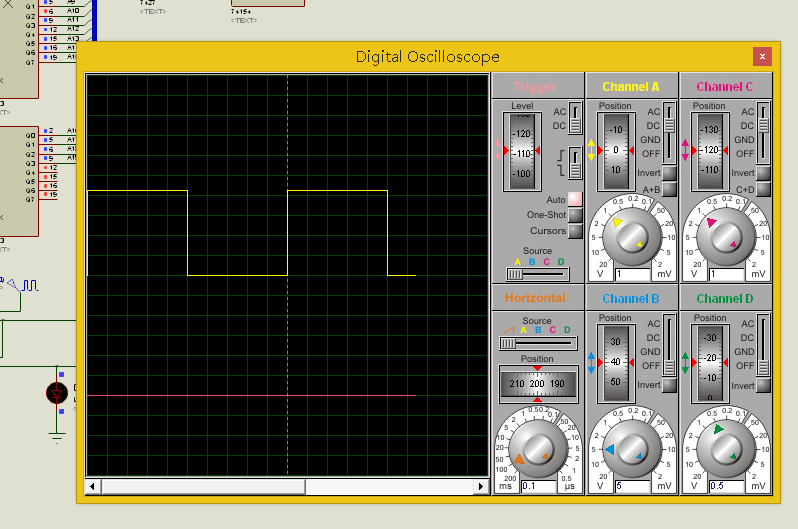Adjust the Horizontal Source slider
This screenshot has height=529, width=798.
click(538, 343)
